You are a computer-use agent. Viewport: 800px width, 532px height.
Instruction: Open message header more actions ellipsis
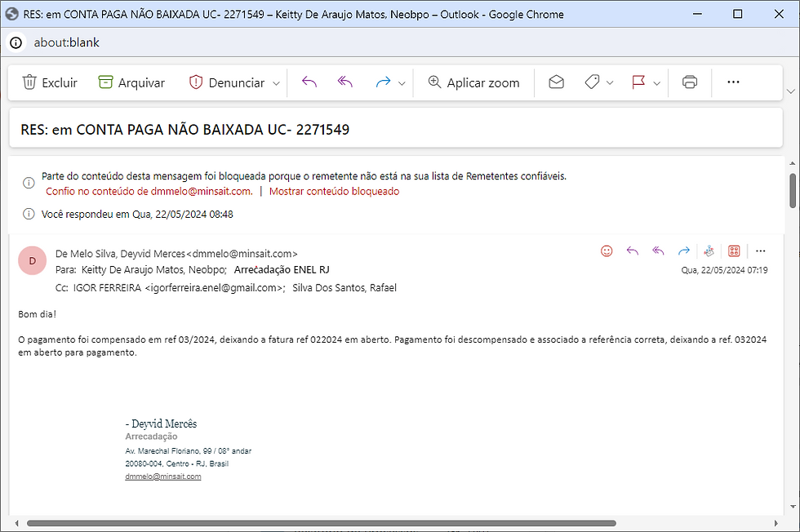[x=761, y=251]
